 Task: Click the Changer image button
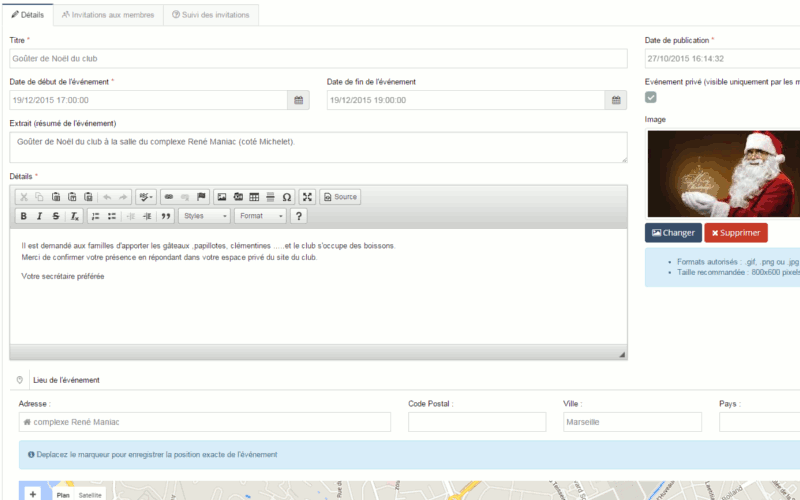point(673,233)
